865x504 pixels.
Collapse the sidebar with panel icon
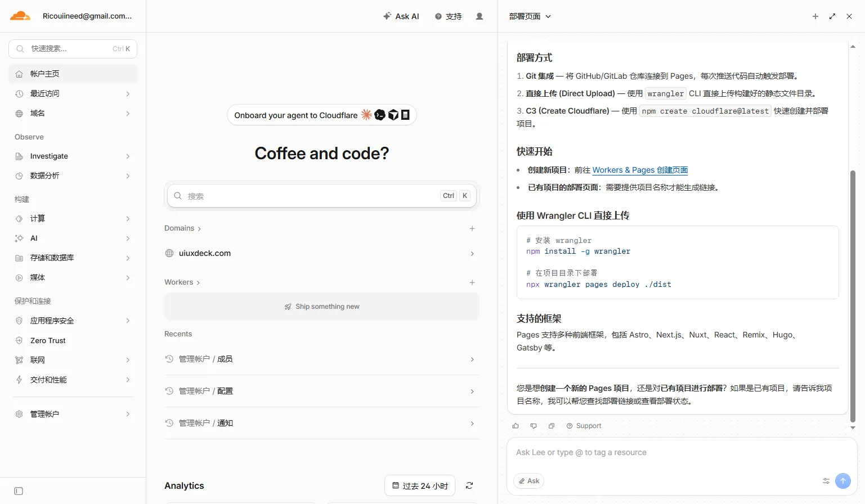pyautogui.click(x=19, y=491)
